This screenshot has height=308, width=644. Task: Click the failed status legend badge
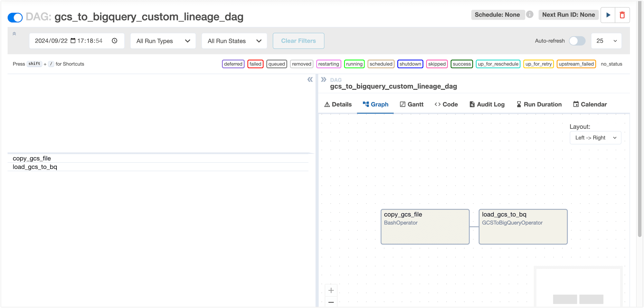click(255, 64)
